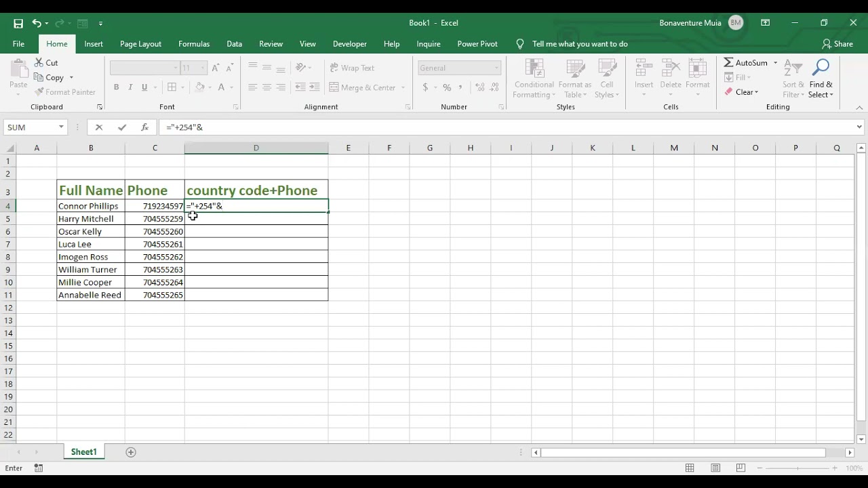This screenshot has width=868, height=488.
Task: Expand the Name Box dropdown
Action: pyautogui.click(x=61, y=127)
